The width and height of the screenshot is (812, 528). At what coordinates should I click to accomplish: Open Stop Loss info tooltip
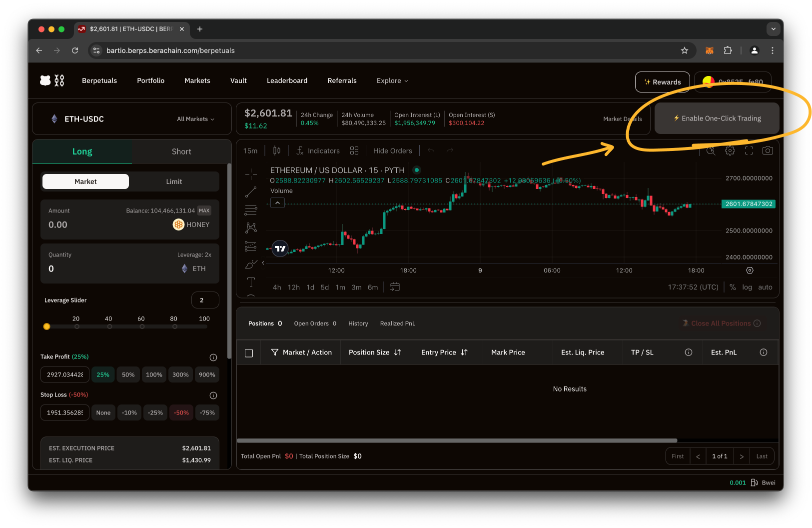pyautogui.click(x=213, y=395)
